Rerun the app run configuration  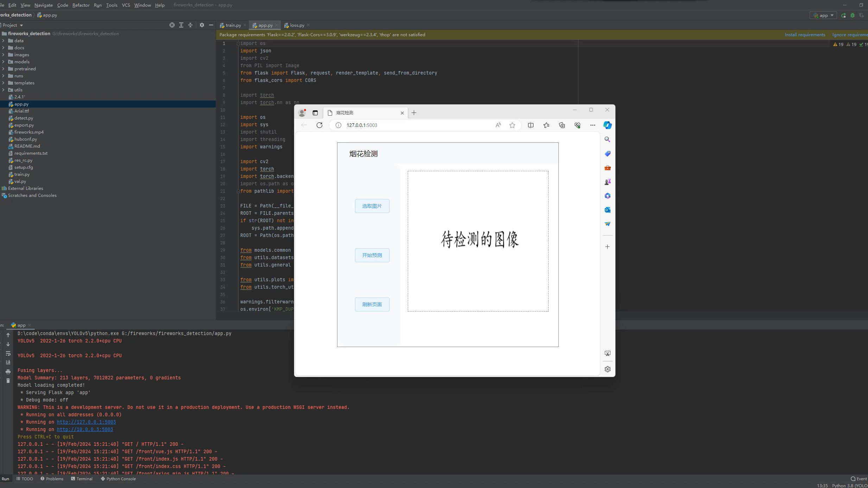coord(844,15)
